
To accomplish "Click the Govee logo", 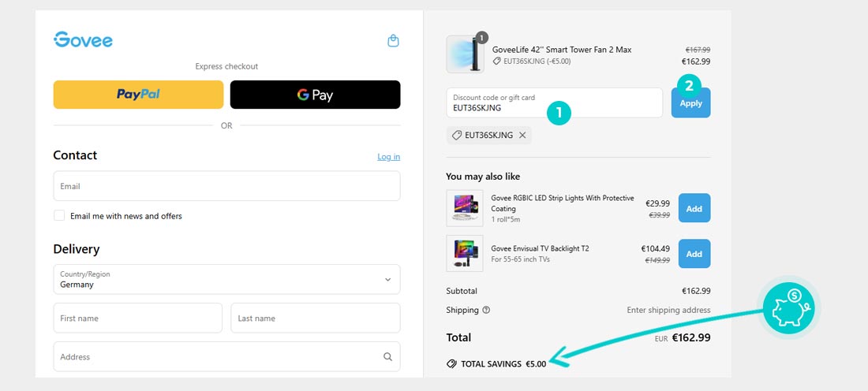I will coord(83,40).
